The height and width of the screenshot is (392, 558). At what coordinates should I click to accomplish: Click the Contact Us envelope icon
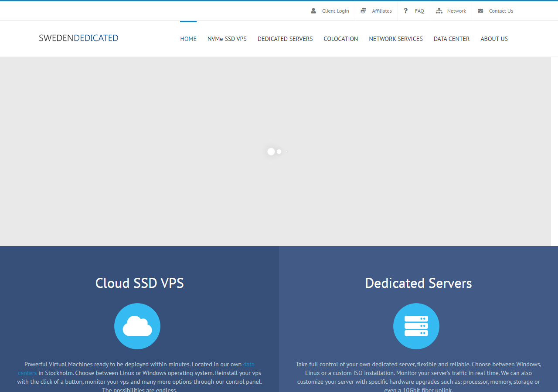click(480, 11)
